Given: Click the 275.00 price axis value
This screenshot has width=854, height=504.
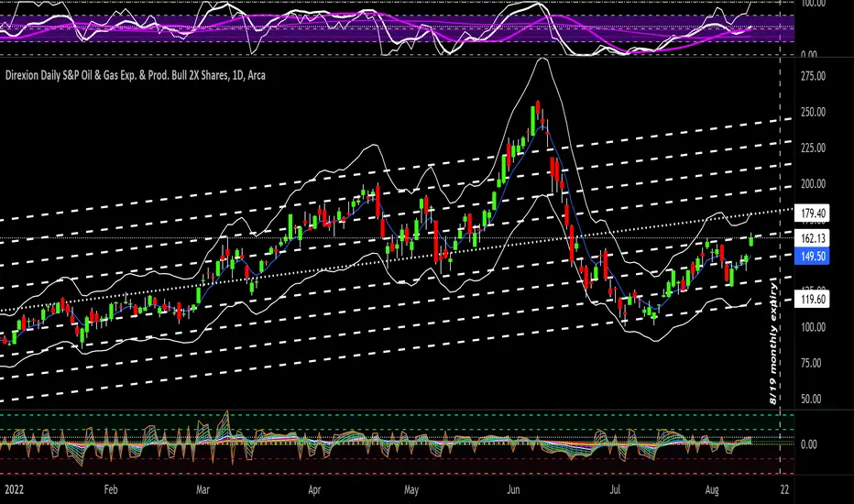Looking at the screenshot, I should (x=813, y=76).
